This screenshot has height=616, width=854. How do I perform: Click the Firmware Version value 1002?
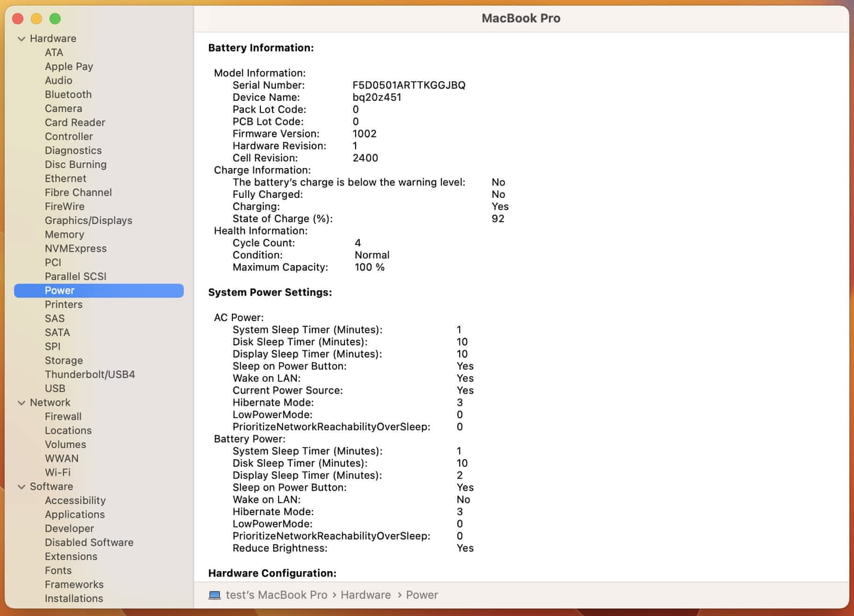[x=364, y=133]
